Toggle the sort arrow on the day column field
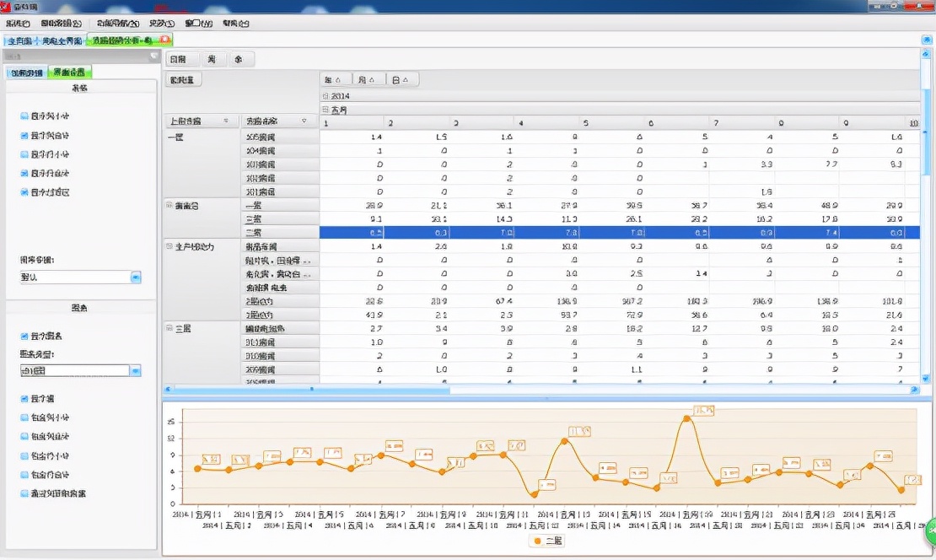Viewport: 936px width, 560px height. (406, 80)
